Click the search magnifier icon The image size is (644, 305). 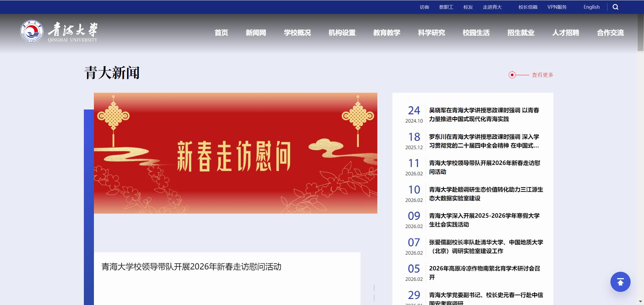pos(615,7)
